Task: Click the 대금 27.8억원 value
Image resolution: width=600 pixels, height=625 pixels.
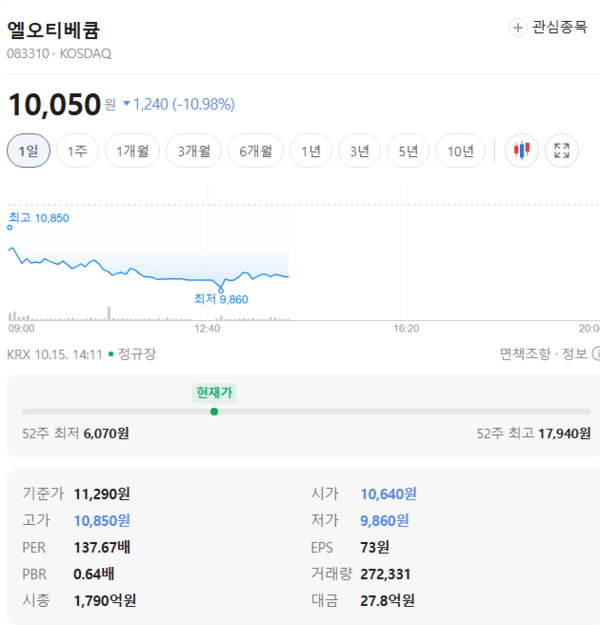Action: 387,600
